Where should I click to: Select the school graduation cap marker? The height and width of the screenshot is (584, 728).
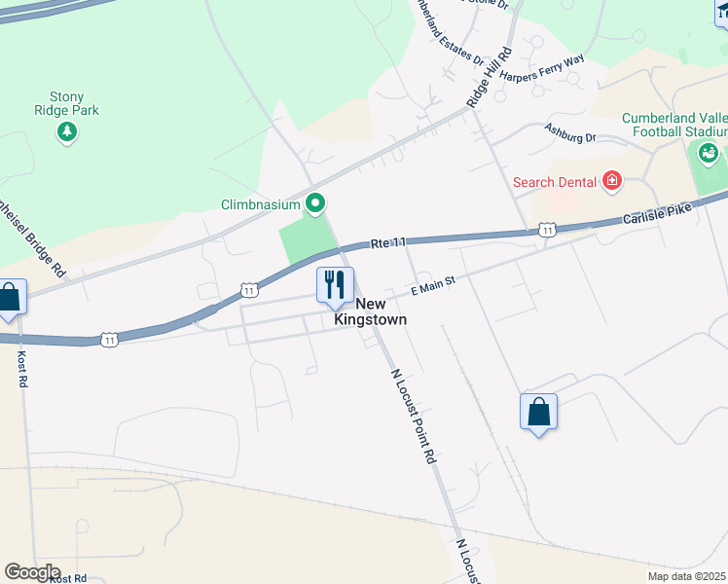722,12
